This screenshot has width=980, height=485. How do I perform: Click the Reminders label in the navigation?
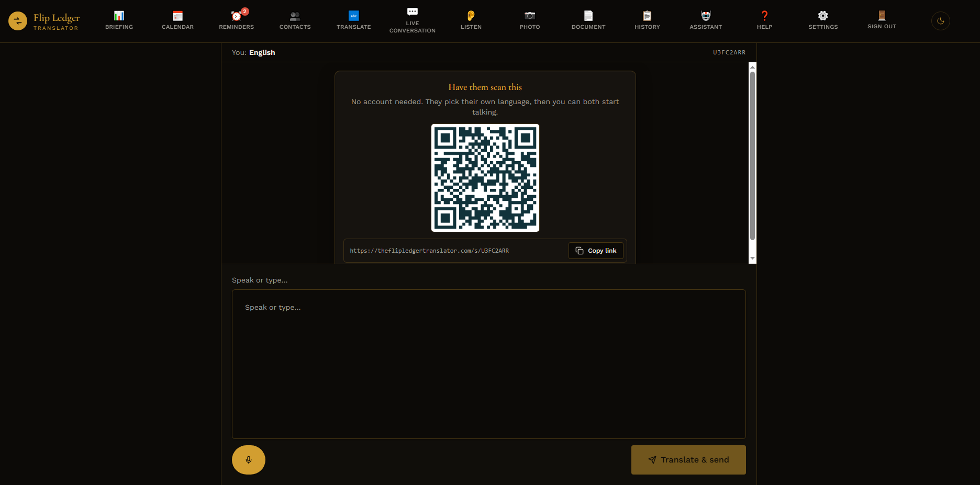[x=236, y=27]
